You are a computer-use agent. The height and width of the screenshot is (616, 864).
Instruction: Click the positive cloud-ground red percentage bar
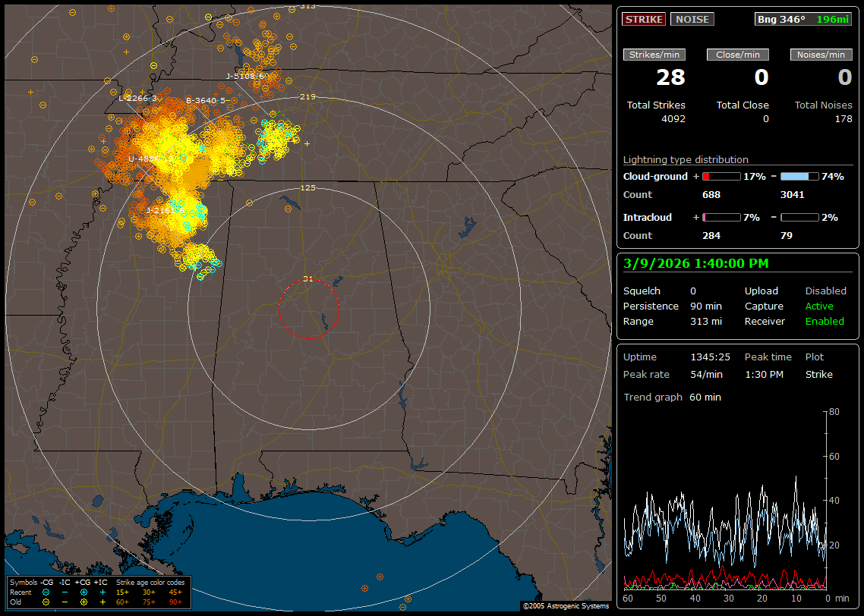pos(721,176)
